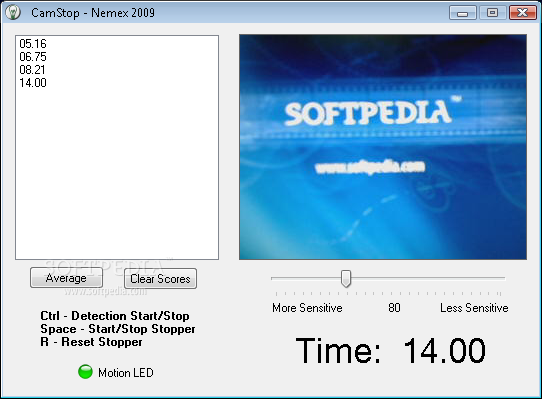This screenshot has height=399, width=542.
Task: Close the CamStop window
Action: (523, 13)
